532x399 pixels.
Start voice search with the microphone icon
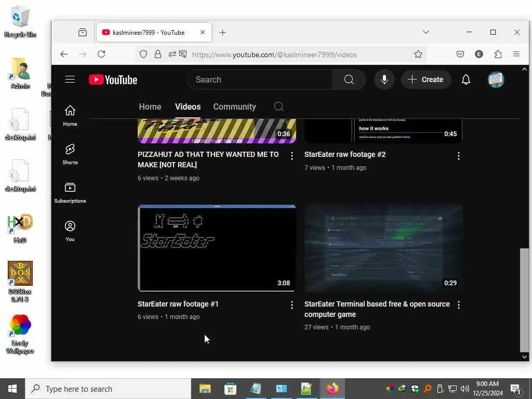coord(384,79)
